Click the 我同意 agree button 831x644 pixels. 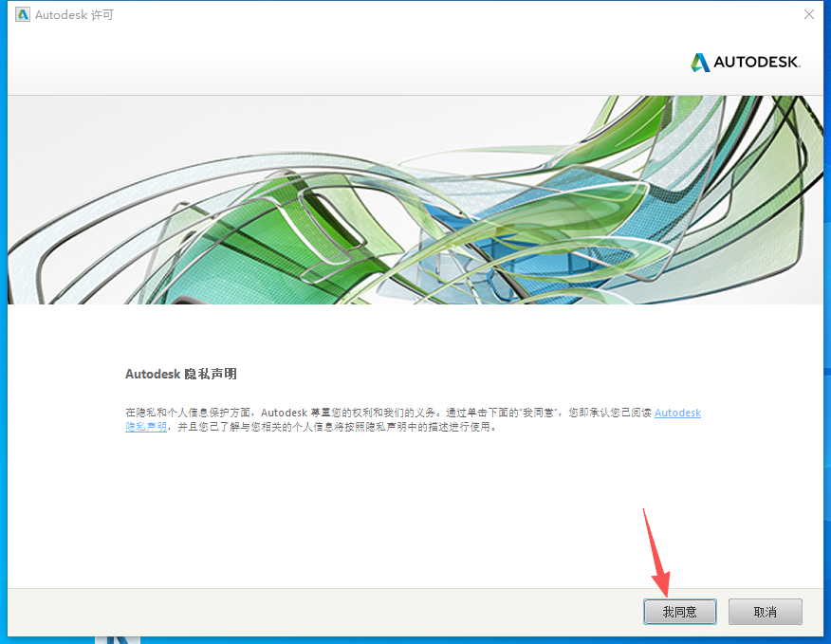[x=679, y=611]
